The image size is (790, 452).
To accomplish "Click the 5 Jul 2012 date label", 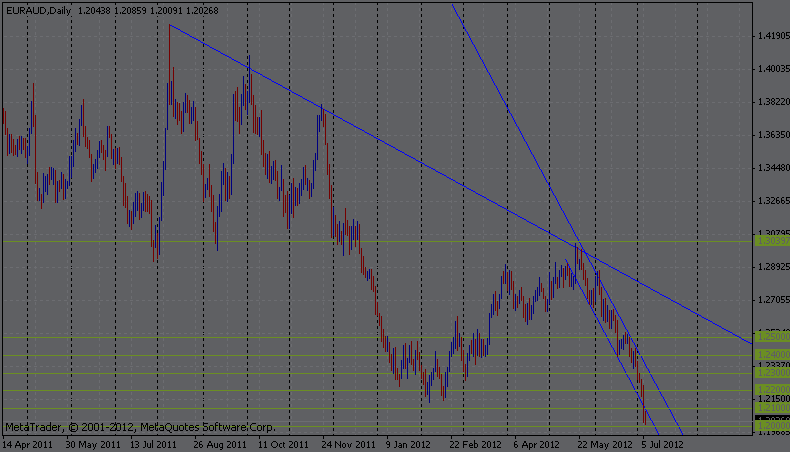I will tap(662, 444).
